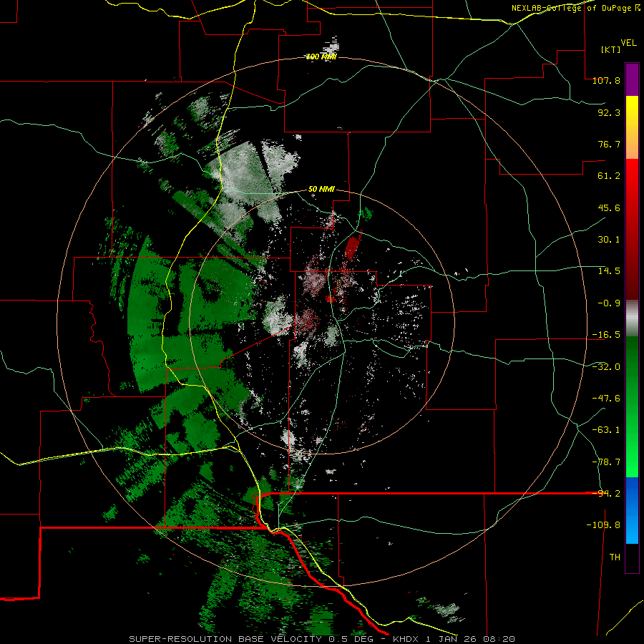644x644 pixels.
Task: Click the -78.7 legend value
Action: coord(606,462)
